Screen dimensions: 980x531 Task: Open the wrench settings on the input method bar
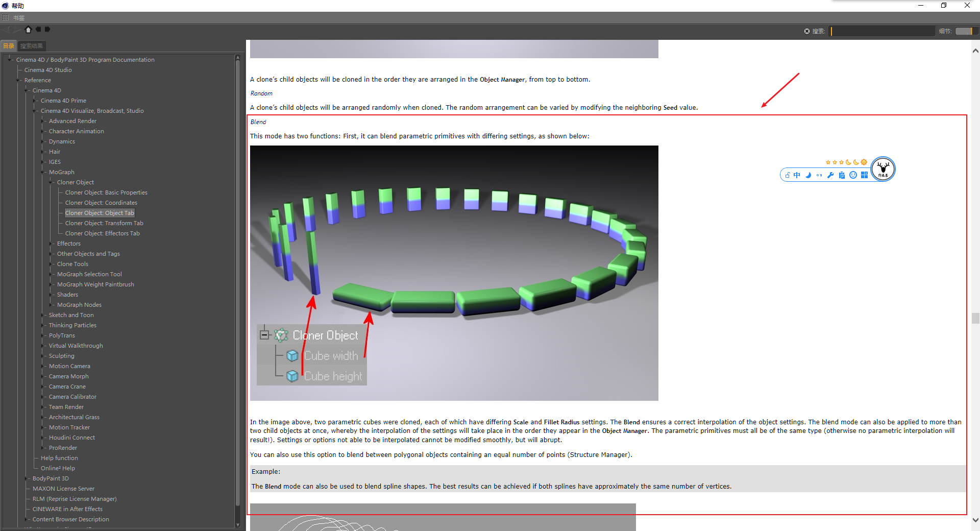[830, 175]
